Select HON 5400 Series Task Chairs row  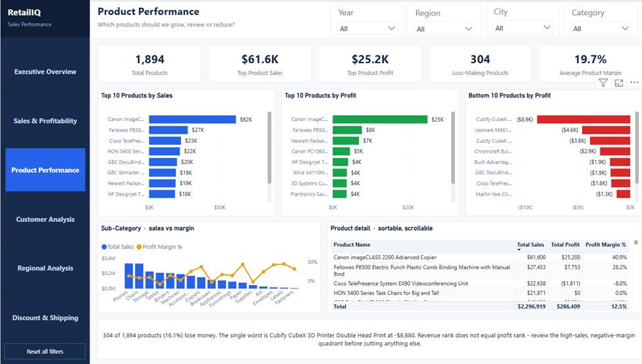480,293
